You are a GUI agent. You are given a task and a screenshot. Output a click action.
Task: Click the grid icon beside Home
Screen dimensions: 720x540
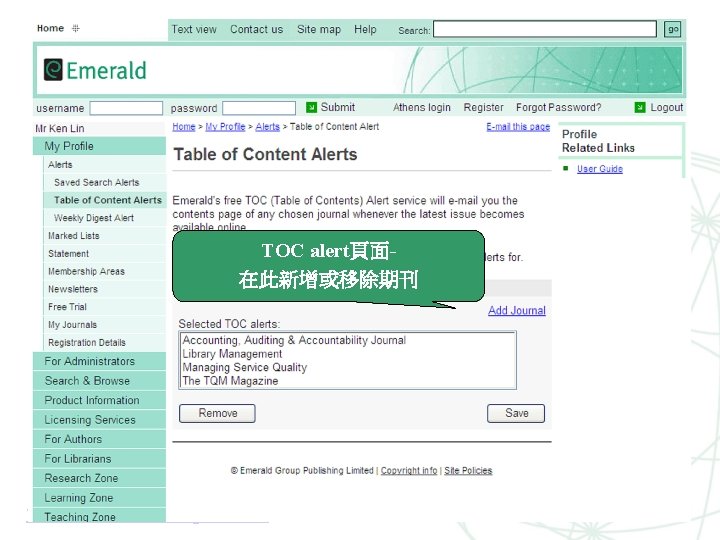pos(76,28)
